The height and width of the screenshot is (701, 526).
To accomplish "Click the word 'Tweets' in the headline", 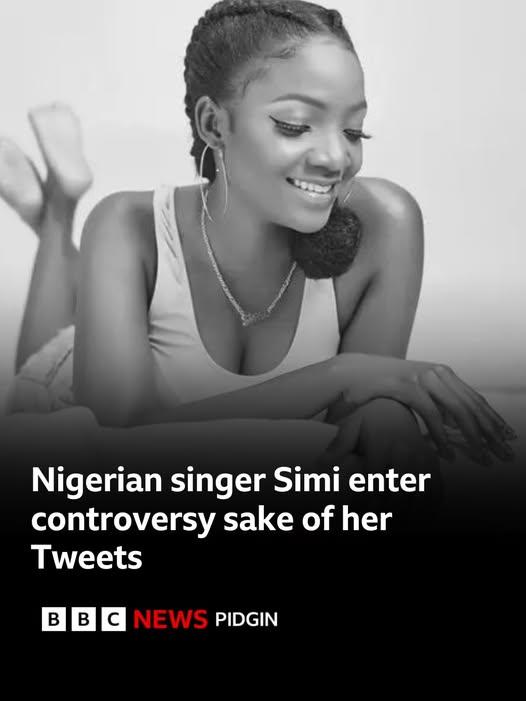I will click(x=87, y=557).
